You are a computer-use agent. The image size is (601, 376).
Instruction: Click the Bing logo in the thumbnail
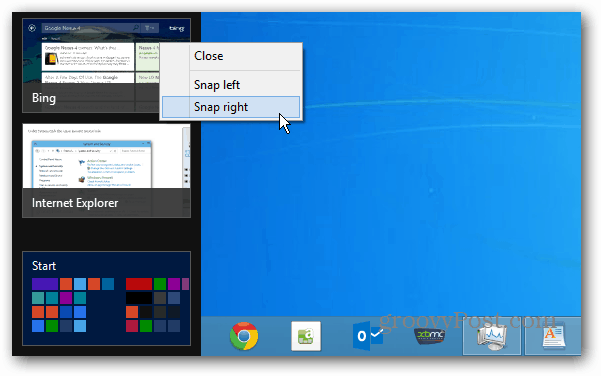click(x=176, y=28)
